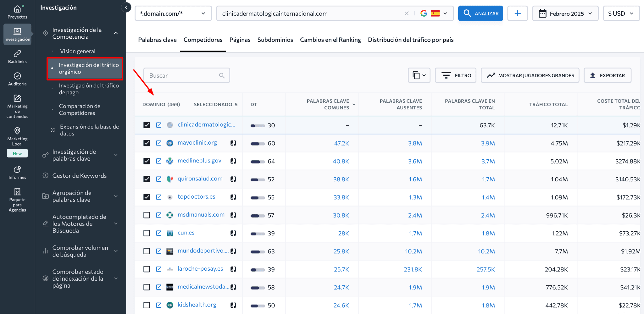This screenshot has width=644, height=314.
Task: Open Gestor de Keywords menu item
Action: pyautogui.click(x=79, y=176)
